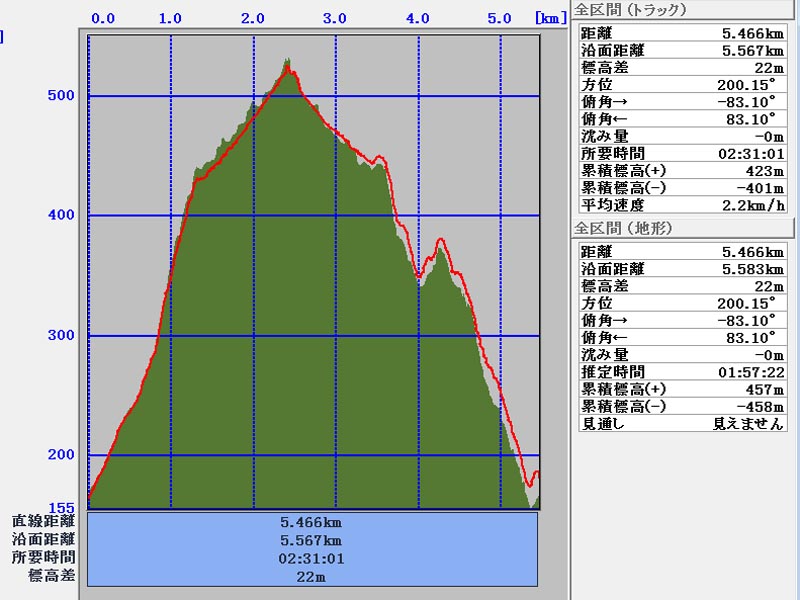Viewport: 800px width, 600px height.
Task: Click 標高差 22m in the bottom summary bar
Action: tap(313, 576)
